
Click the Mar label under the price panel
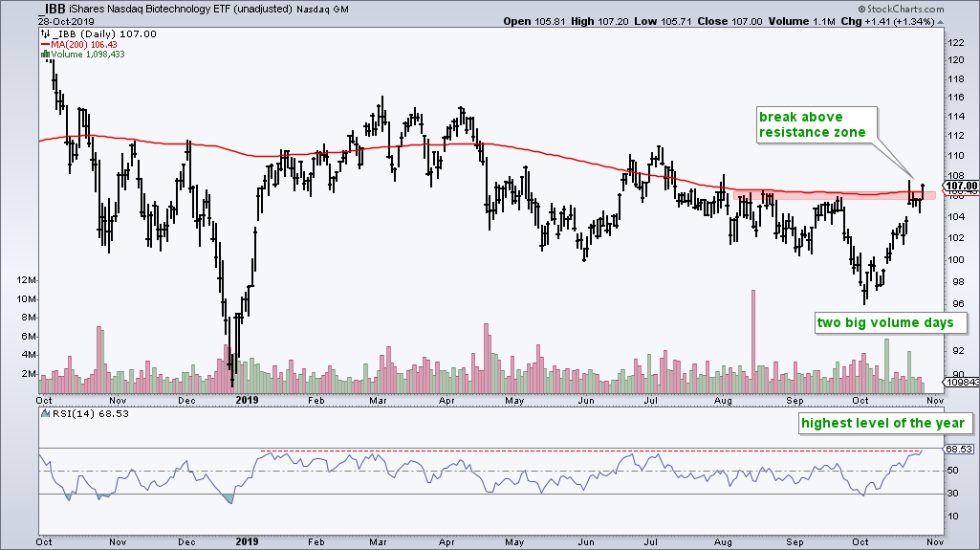click(x=378, y=401)
